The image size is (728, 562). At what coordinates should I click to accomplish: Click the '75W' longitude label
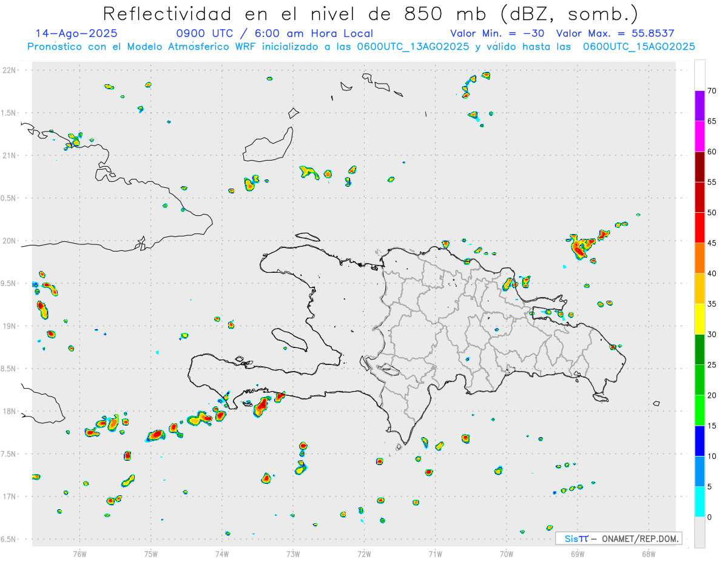151,554
